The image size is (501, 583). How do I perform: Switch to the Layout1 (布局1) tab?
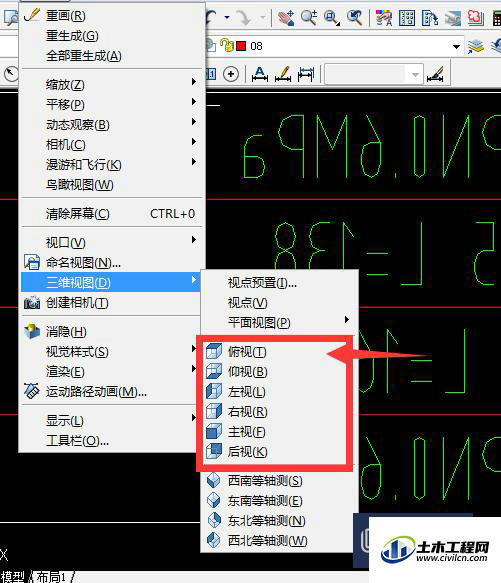point(51,577)
